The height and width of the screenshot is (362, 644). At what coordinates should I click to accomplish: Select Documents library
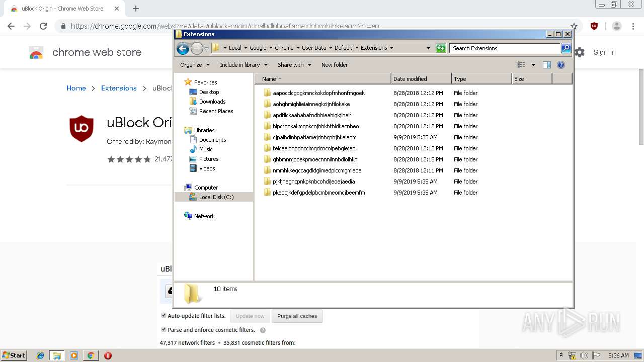point(212,140)
